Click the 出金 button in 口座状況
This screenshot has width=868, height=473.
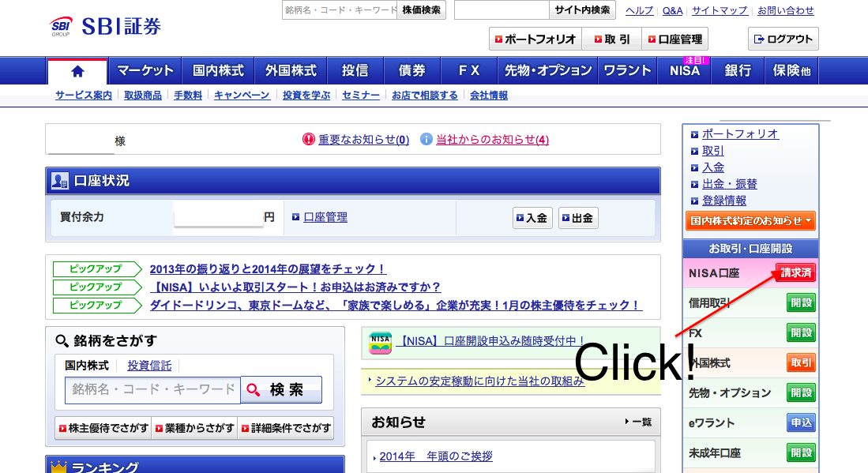(578, 218)
